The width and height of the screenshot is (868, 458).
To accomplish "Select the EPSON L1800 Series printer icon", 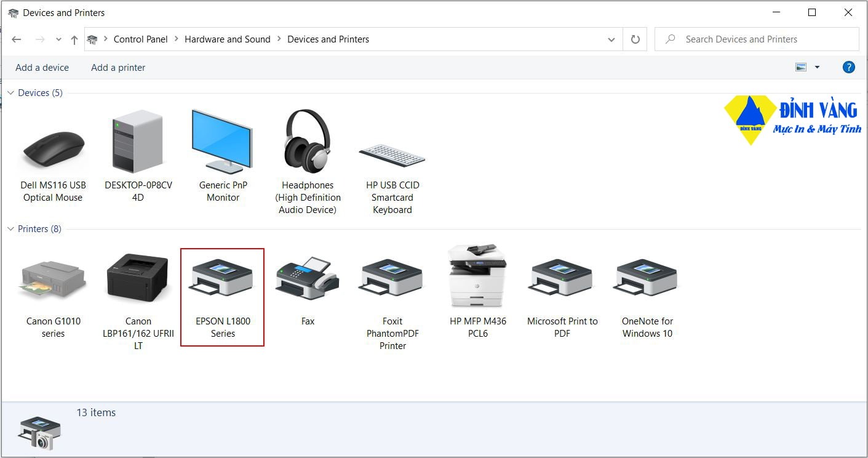I will point(222,278).
